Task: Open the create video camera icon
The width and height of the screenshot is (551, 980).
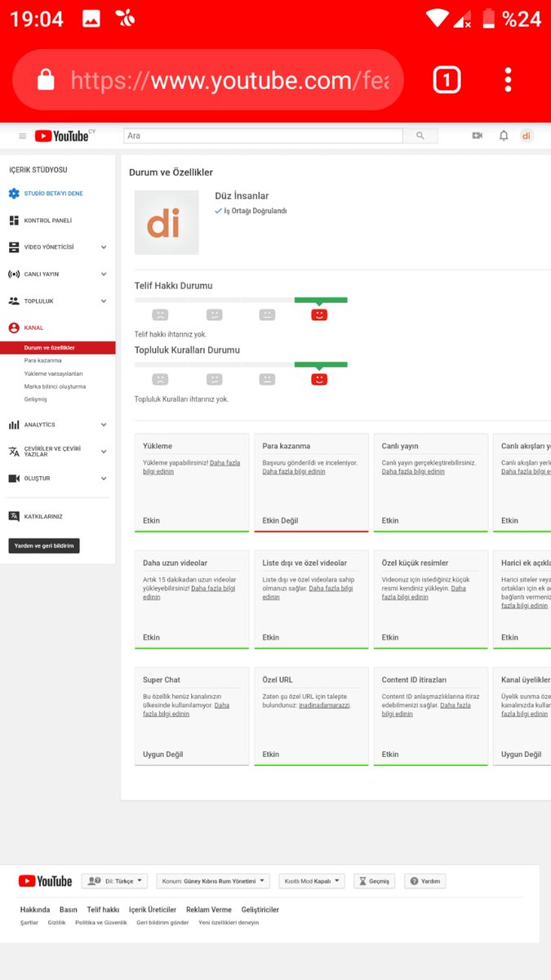Action: click(478, 136)
